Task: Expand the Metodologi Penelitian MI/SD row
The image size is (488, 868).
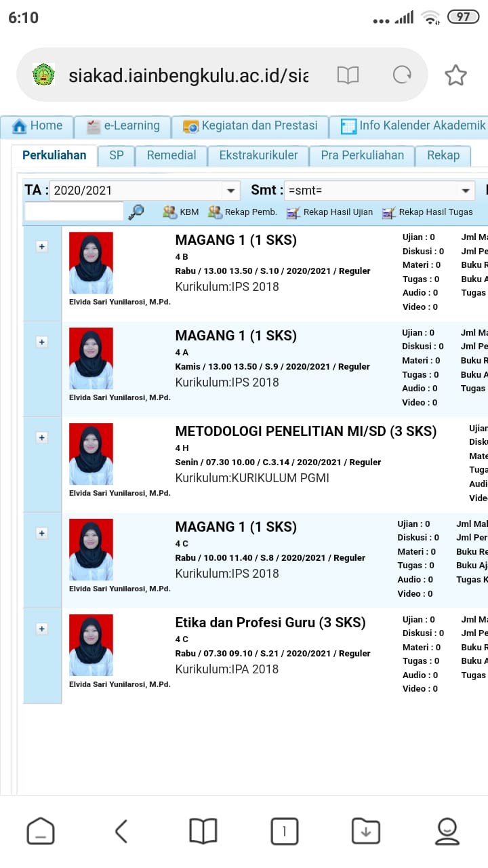Action: (42, 437)
